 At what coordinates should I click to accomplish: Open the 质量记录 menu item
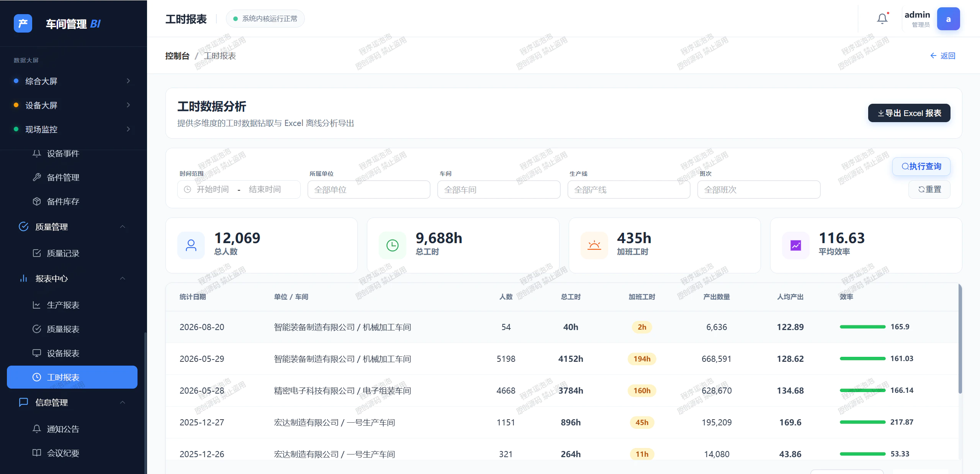72,253
